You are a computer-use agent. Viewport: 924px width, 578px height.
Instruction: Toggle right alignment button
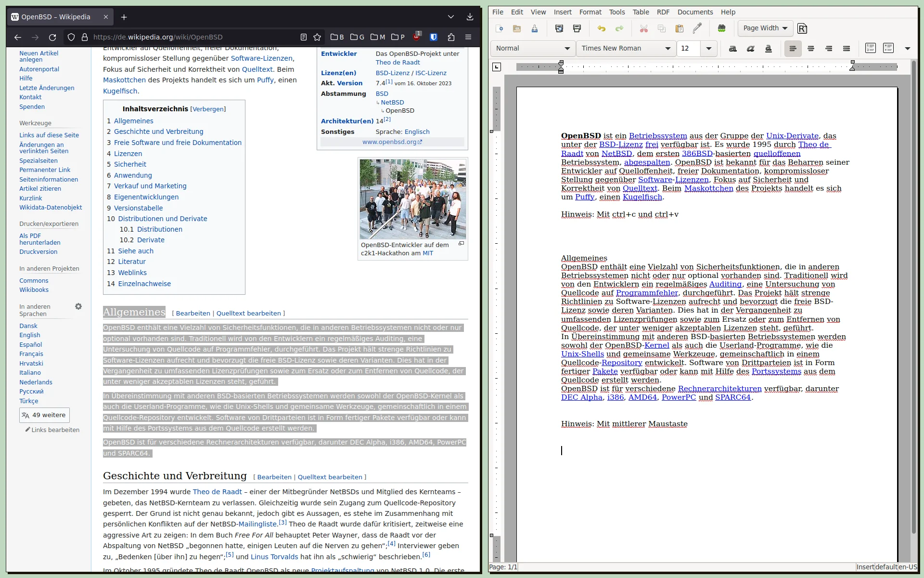click(829, 48)
